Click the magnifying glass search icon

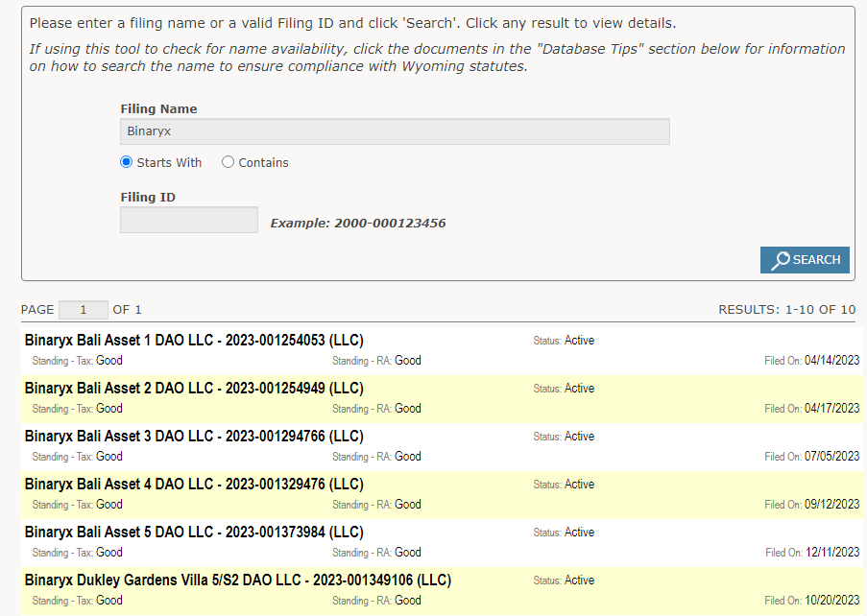point(781,260)
